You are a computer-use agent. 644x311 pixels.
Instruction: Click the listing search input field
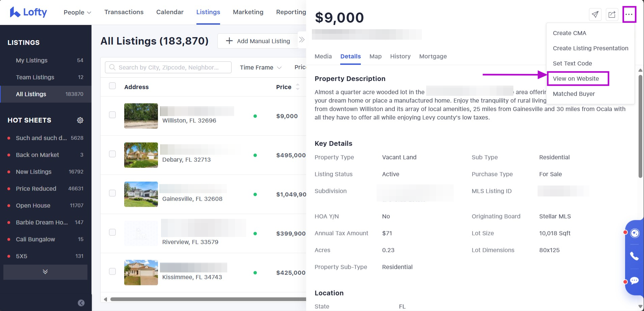pyautogui.click(x=168, y=68)
